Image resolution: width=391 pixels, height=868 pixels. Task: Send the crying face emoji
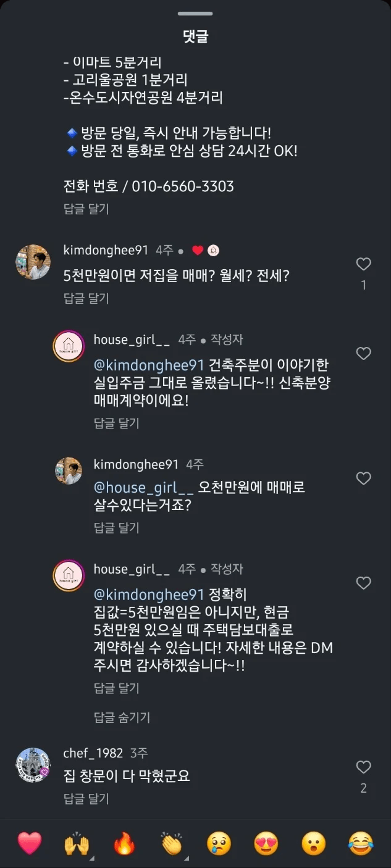click(219, 843)
